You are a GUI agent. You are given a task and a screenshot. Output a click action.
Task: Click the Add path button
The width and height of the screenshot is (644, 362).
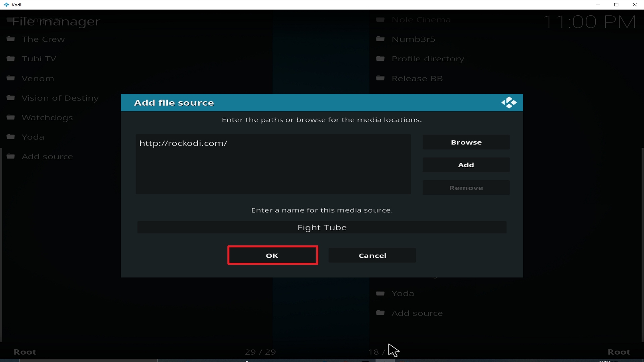tap(466, 165)
